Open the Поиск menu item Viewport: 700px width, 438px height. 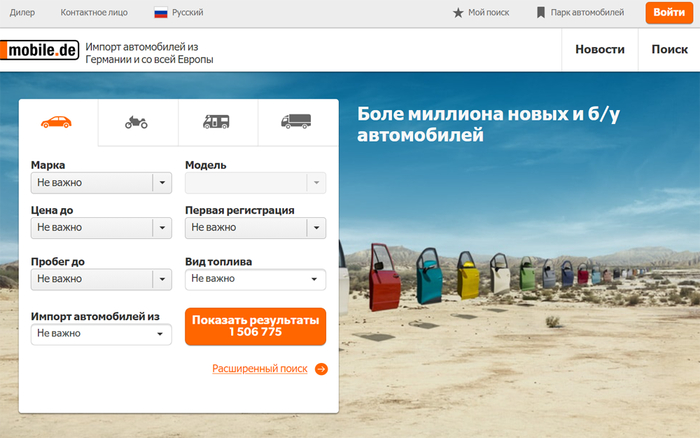coord(669,49)
